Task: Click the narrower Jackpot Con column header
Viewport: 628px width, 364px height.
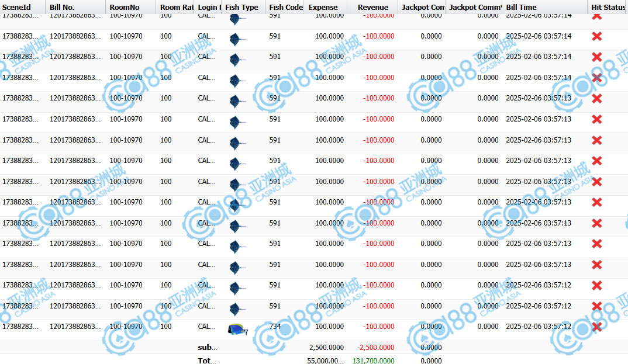Action: point(423,7)
